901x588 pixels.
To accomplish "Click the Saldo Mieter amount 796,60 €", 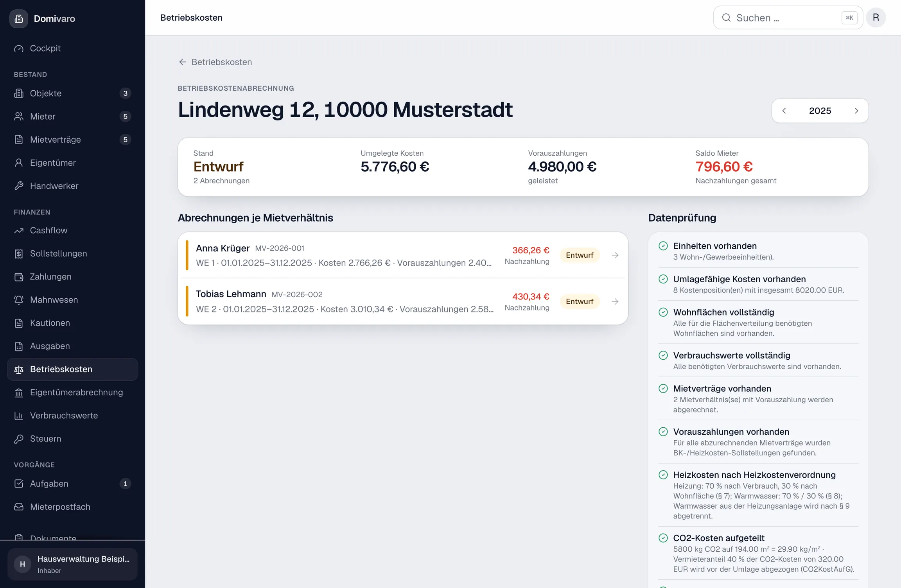I will 724,167.
